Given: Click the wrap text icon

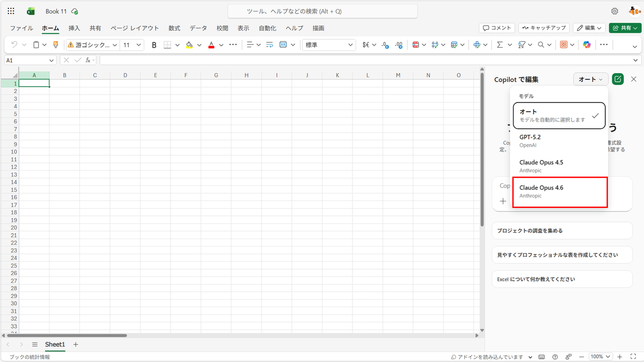Looking at the screenshot, I should (x=269, y=45).
